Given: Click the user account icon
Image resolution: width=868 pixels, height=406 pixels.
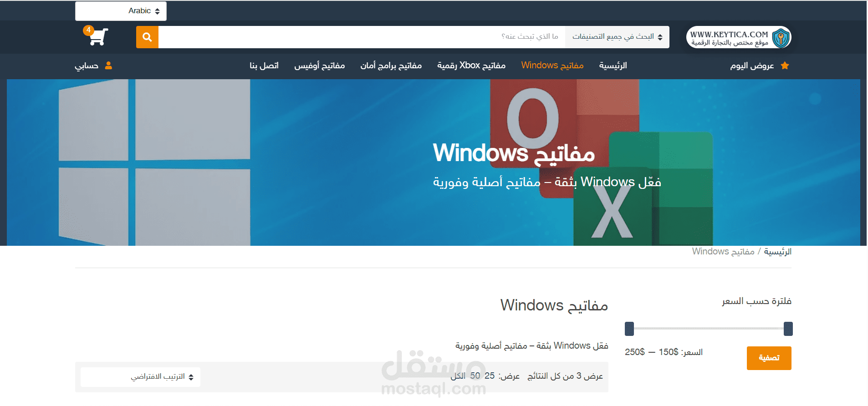Looking at the screenshot, I should pyautogui.click(x=108, y=66).
